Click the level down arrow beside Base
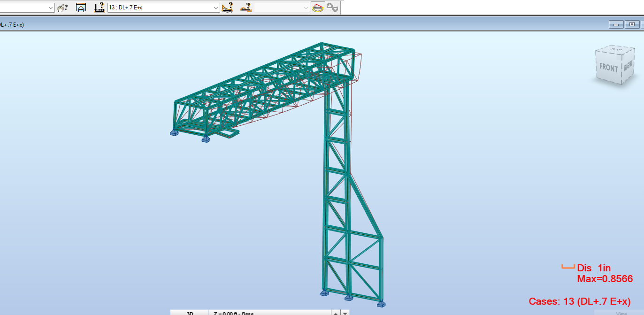 tap(345, 313)
